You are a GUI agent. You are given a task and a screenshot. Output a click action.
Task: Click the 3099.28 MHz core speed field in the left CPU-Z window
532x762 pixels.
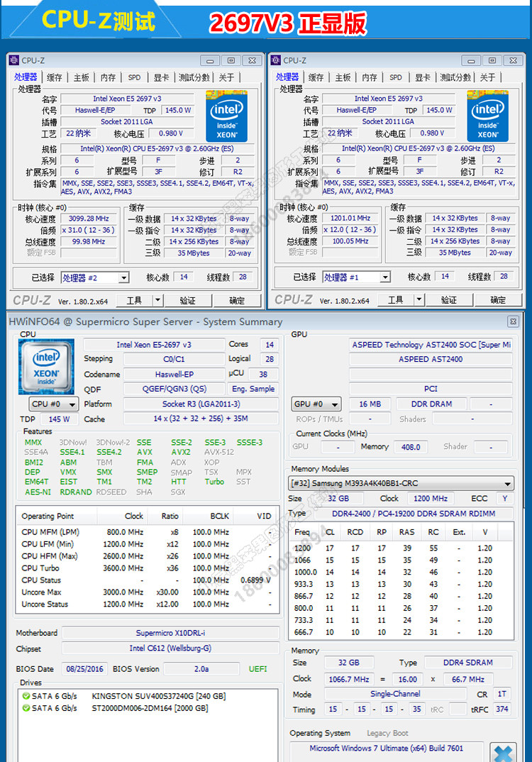(89, 219)
